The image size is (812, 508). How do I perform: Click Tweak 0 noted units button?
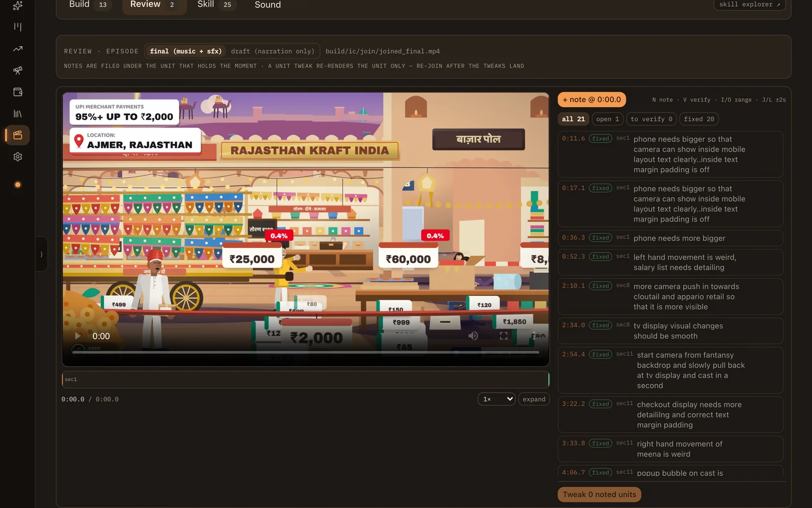pos(599,494)
